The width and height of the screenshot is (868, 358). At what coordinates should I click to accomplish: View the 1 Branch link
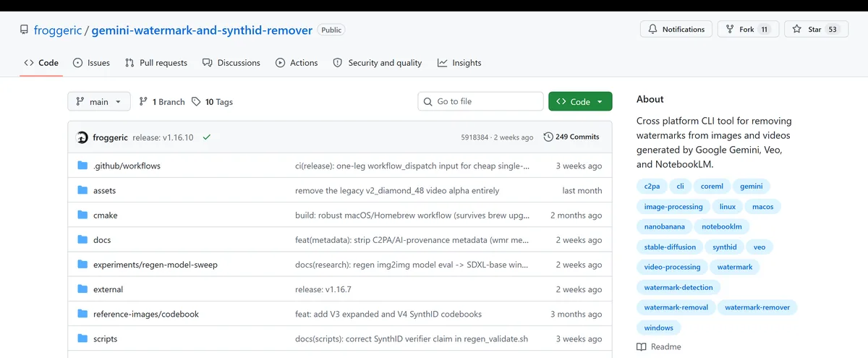coord(162,102)
